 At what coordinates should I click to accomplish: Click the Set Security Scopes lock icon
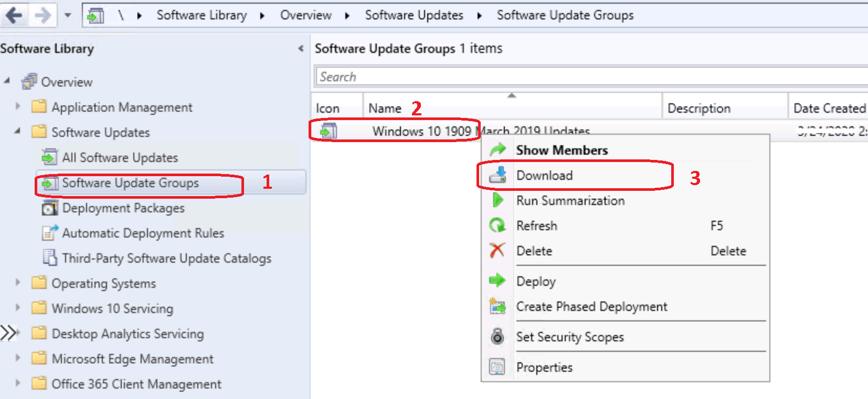tap(497, 337)
